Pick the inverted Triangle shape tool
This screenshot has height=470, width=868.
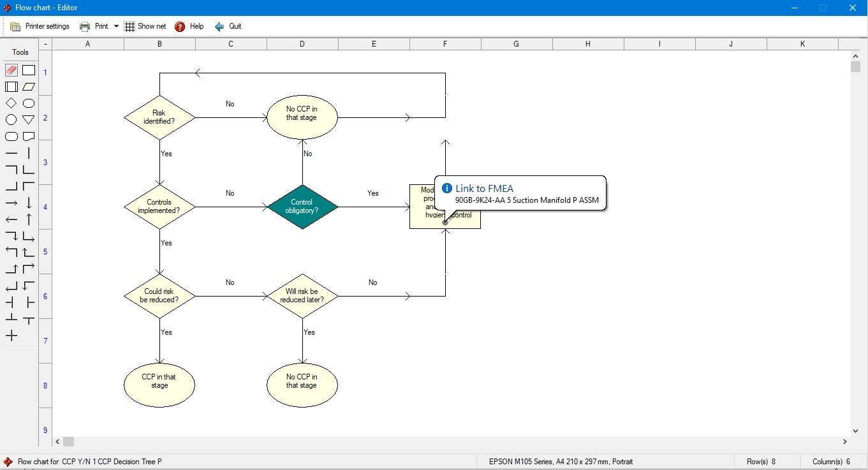(x=29, y=120)
